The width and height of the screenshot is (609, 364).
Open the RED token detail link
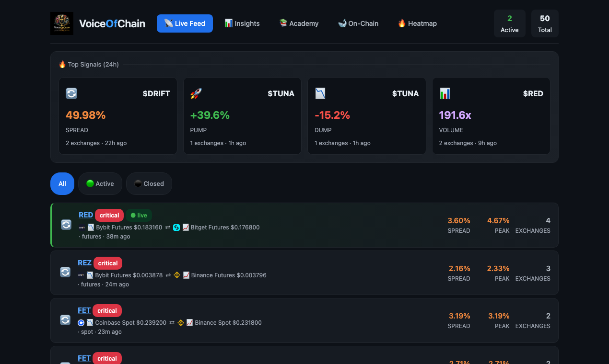(85, 215)
